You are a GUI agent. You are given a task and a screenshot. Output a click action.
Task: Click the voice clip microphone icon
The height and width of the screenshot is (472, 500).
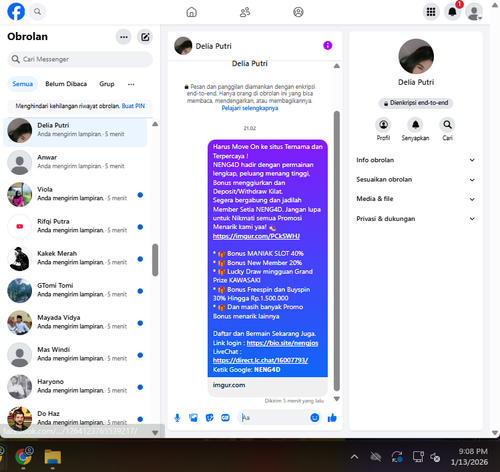point(177,418)
